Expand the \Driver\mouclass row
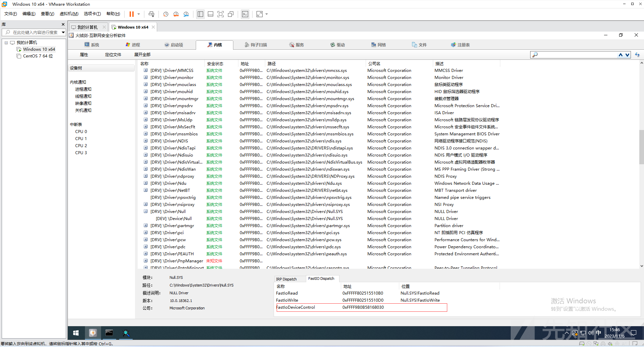This screenshot has width=644, height=347. pos(146,84)
